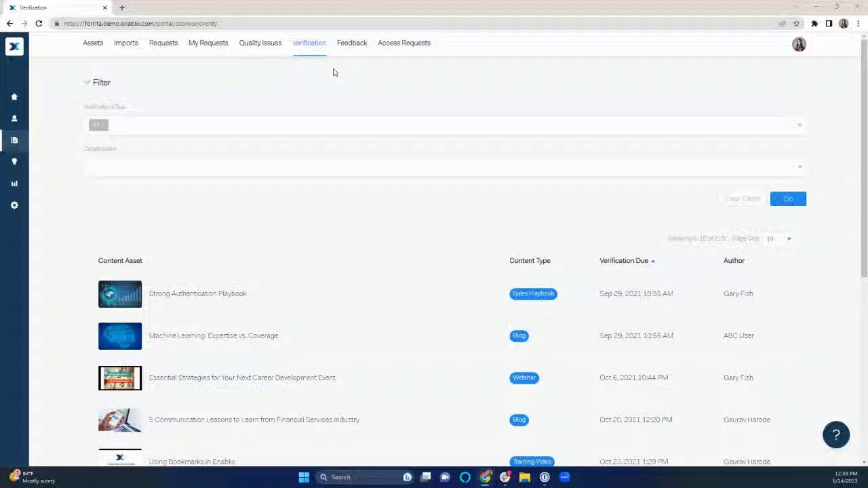Go to the Assets tab
The image size is (868, 488).
click(93, 43)
